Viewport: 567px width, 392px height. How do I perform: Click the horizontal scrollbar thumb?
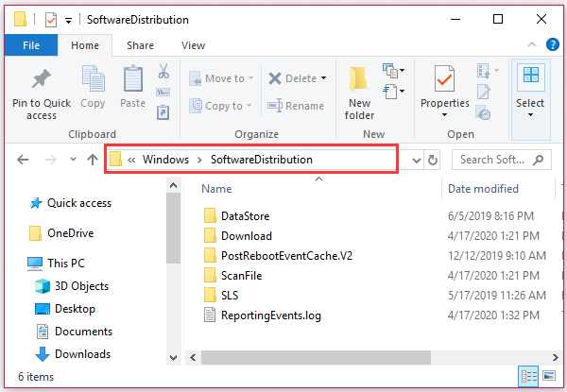coord(316,358)
